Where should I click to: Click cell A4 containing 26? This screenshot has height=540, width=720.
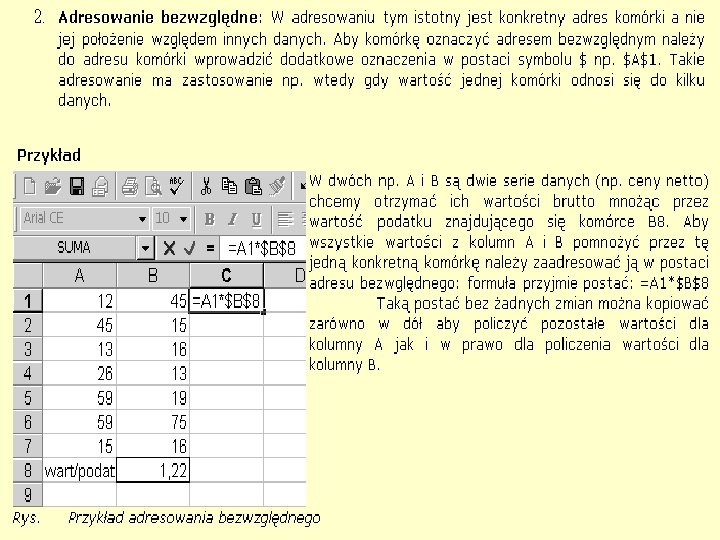pyautogui.click(x=79, y=373)
